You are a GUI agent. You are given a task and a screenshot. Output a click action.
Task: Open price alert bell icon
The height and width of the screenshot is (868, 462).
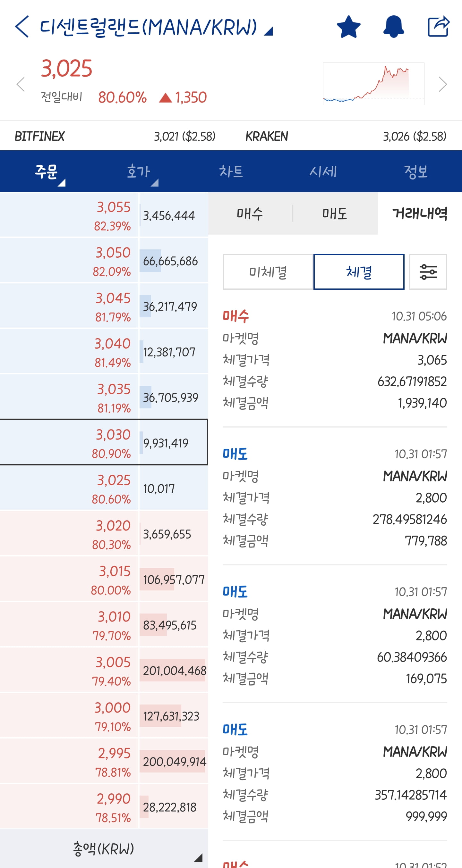pyautogui.click(x=394, y=27)
